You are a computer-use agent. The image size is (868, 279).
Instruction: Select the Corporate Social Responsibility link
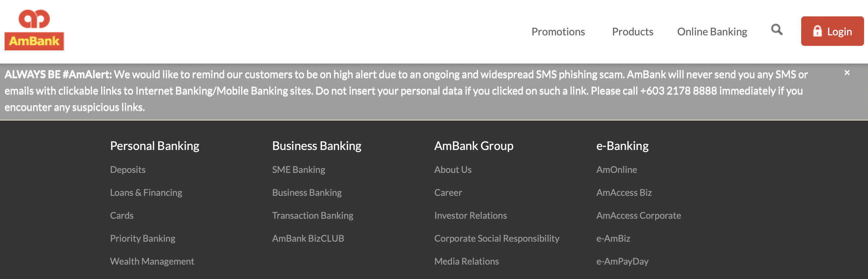[497, 238]
